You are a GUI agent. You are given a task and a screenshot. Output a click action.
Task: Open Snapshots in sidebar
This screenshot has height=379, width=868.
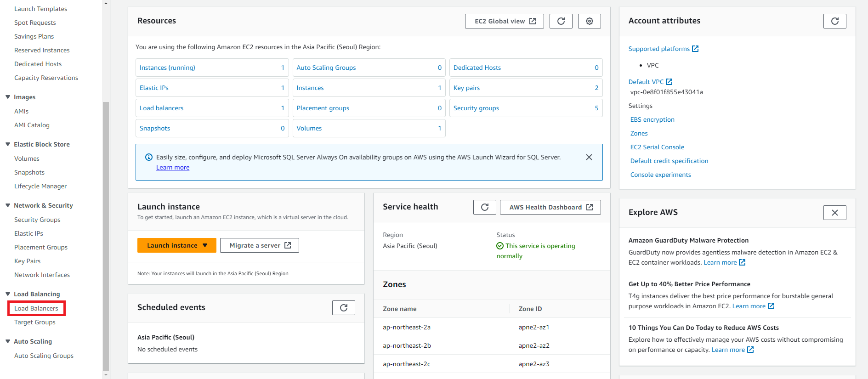(29, 172)
